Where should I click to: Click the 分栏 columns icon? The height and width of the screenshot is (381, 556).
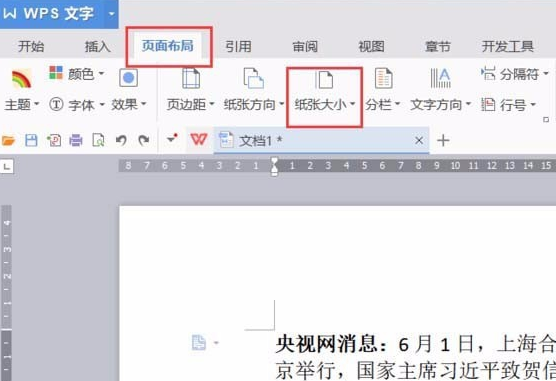383,78
